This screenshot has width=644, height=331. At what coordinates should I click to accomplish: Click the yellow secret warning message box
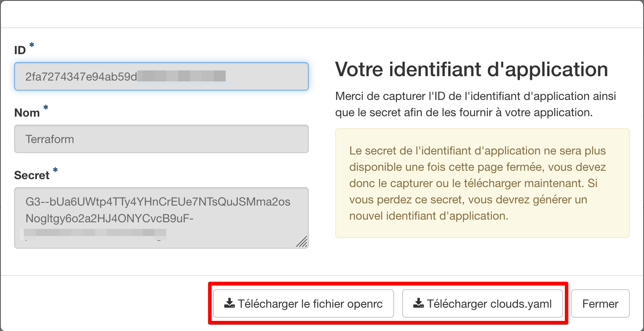click(482, 183)
